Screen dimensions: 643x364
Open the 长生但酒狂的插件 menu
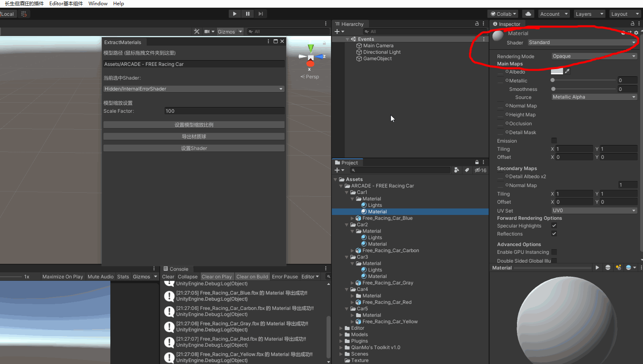24,4
